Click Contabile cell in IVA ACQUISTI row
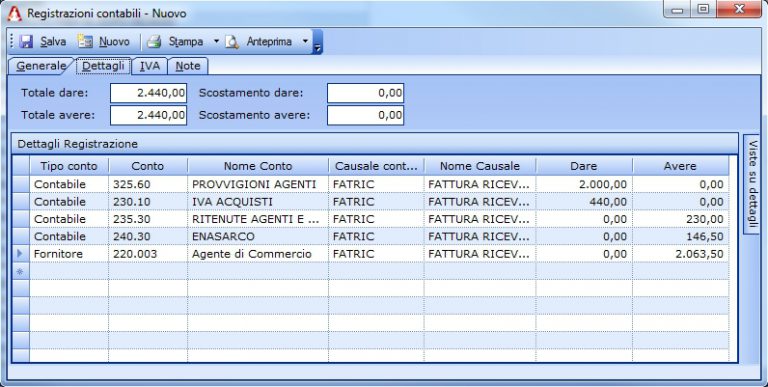The image size is (768, 387). 69,202
